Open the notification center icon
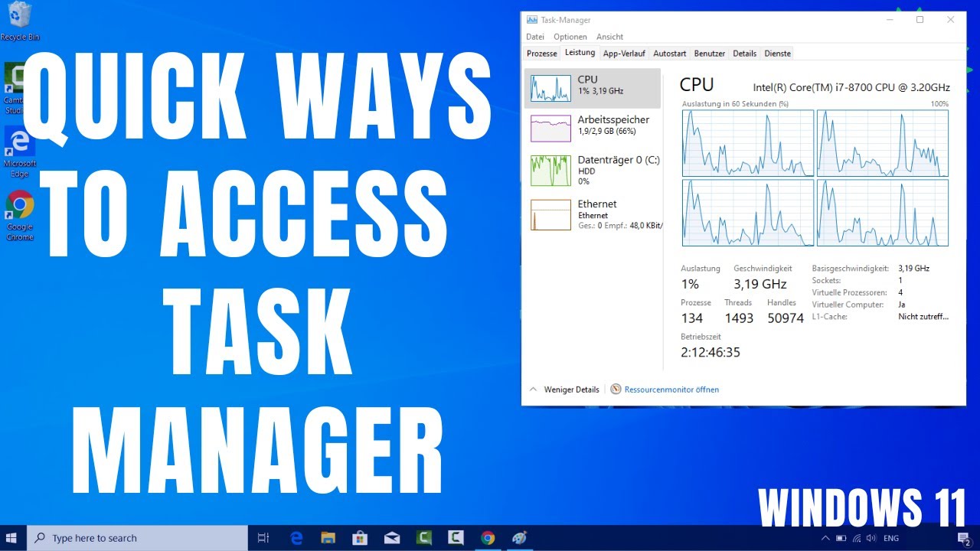The height and width of the screenshot is (551, 980). coord(965,539)
